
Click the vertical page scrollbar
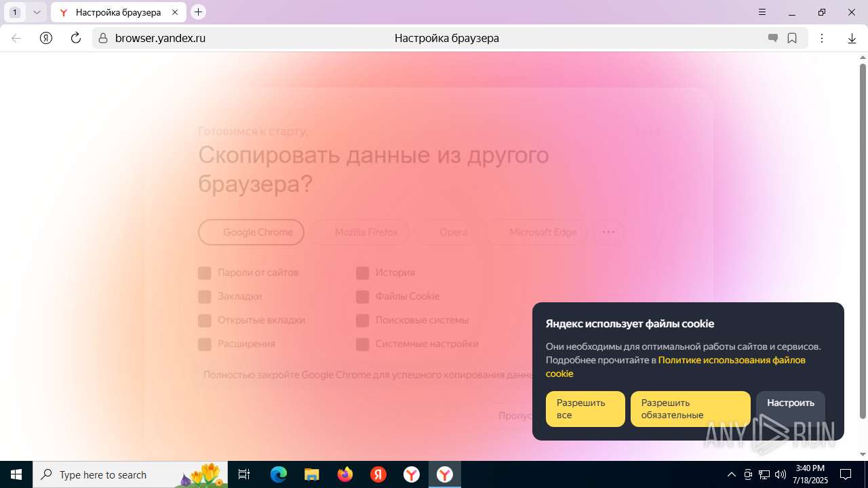[863, 241]
